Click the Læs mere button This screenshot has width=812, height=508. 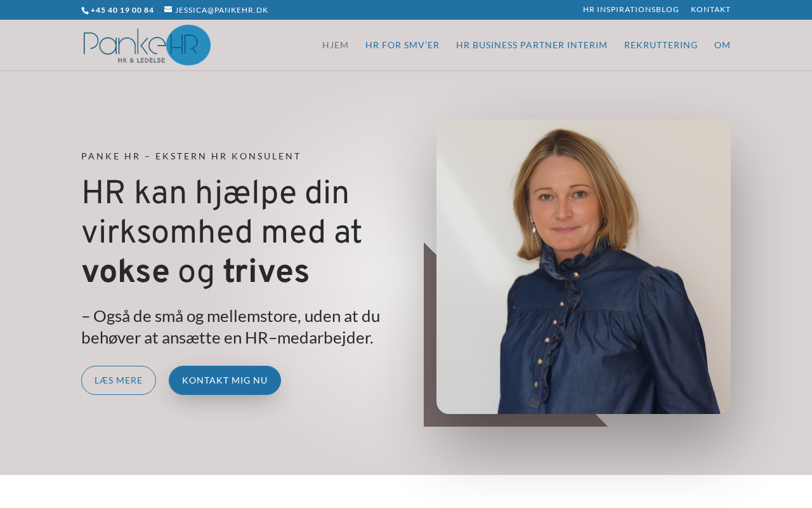[119, 380]
